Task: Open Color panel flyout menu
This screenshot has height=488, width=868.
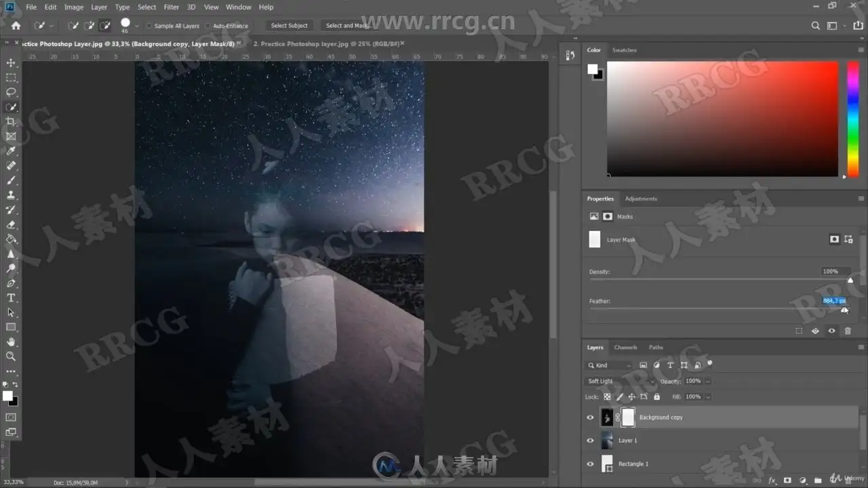Action: click(861, 49)
